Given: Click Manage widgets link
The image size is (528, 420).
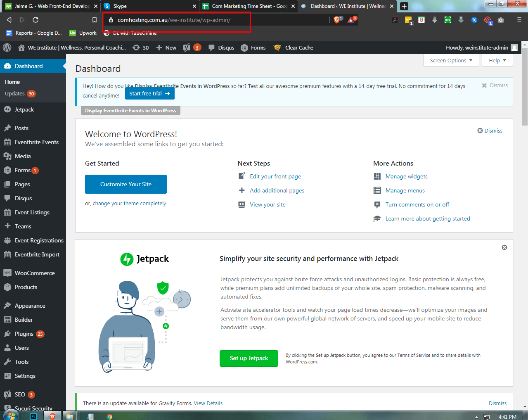Looking at the screenshot, I should [x=407, y=176].
